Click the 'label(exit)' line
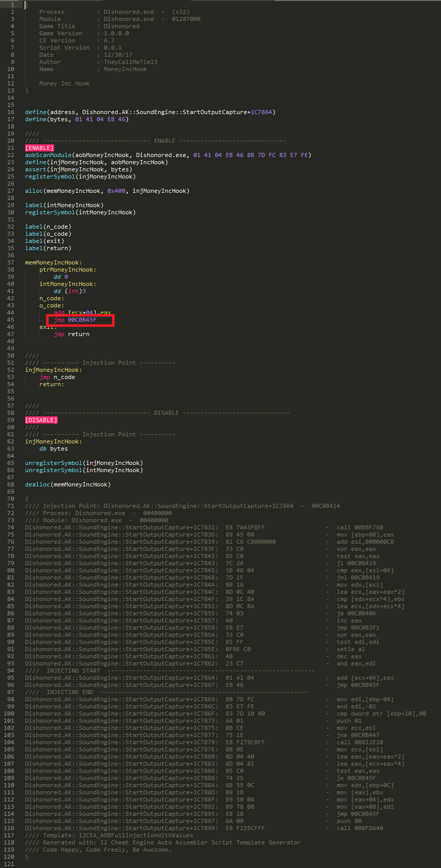 [x=45, y=241]
